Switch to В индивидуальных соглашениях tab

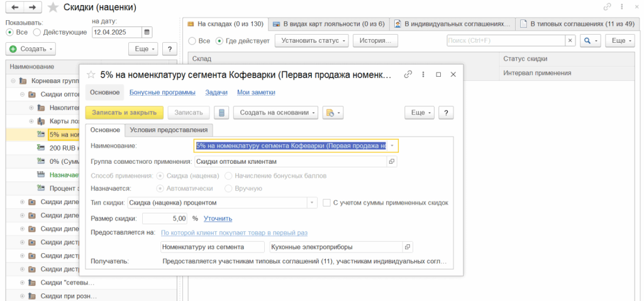[453, 24]
